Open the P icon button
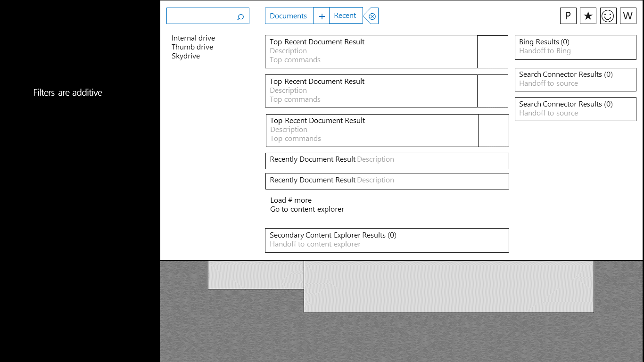Screen dimensions: 644x362 coord(568,16)
